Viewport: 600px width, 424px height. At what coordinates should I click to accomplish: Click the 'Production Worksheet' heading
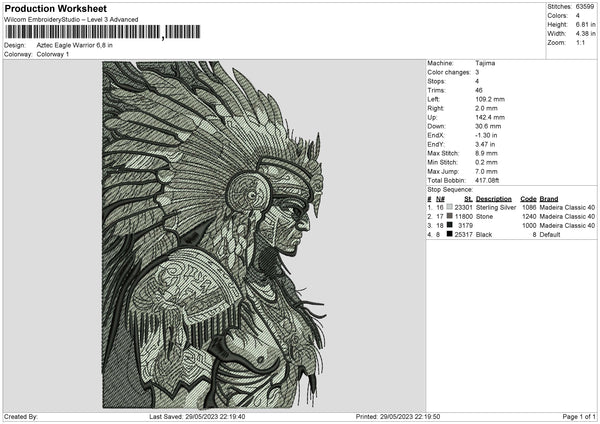coord(55,9)
